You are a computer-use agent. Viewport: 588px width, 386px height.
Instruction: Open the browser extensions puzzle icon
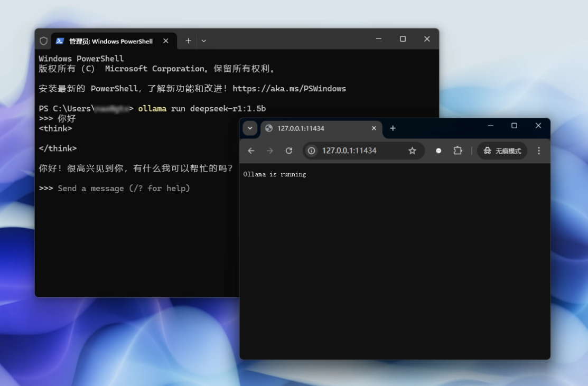point(458,150)
